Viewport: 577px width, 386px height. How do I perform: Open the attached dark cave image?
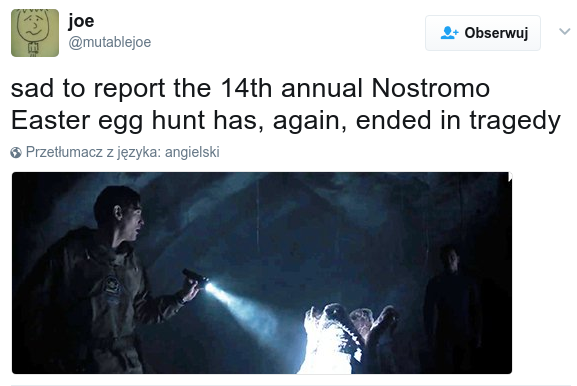coord(262,273)
